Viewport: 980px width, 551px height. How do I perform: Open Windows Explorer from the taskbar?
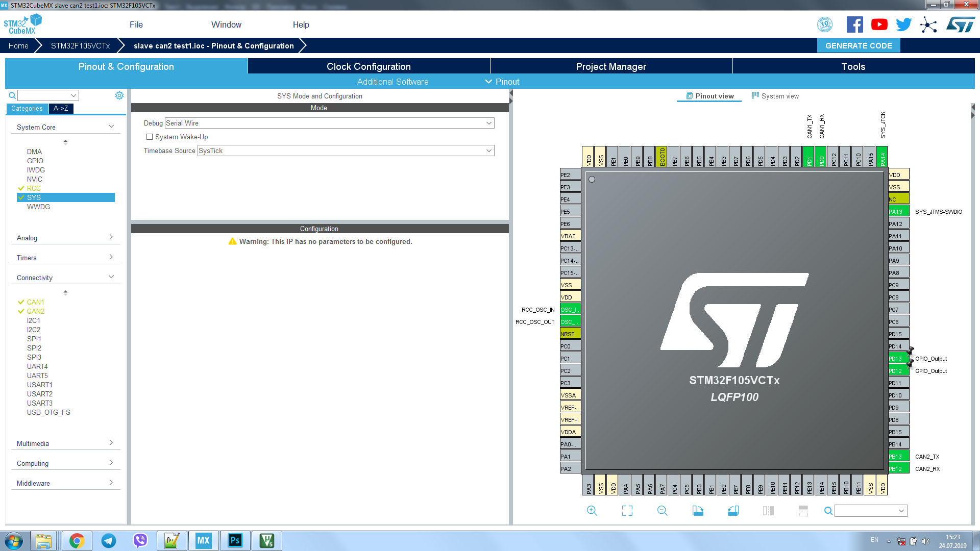[43, 541]
